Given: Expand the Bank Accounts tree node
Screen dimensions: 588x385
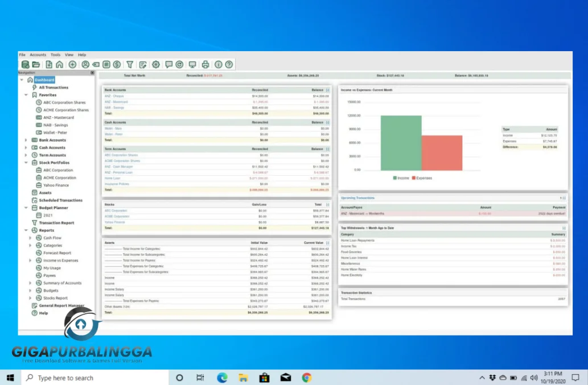Looking at the screenshot, I should pyautogui.click(x=26, y=140).
